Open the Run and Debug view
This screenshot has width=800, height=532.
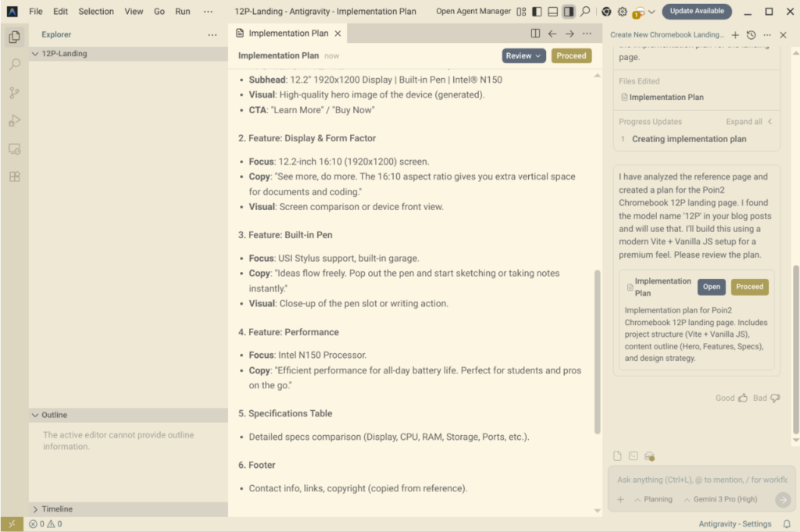pyautogui.click(x=14, y=120)
